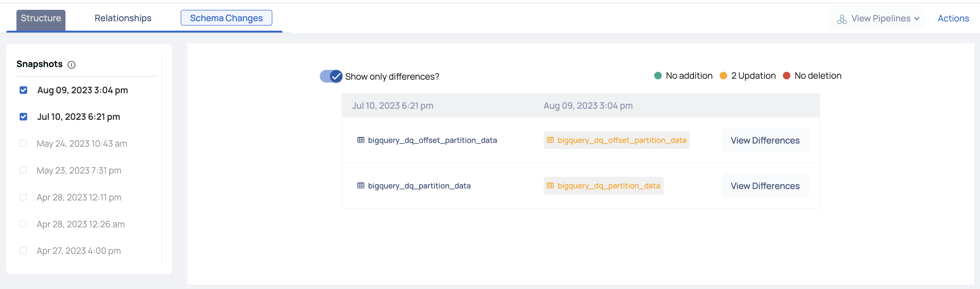Select the Schema Changes tab
980x289 pixels.
226,18
